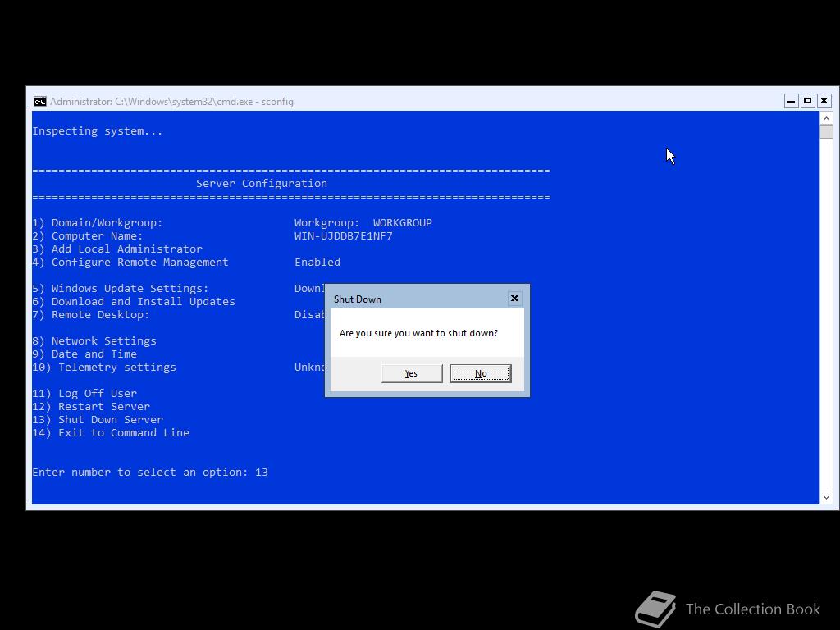The width and height of the screenshot is (840, 630).
Task: Click computer name WIN-UJDDB7E1NF7
Action: coord(344,236)
